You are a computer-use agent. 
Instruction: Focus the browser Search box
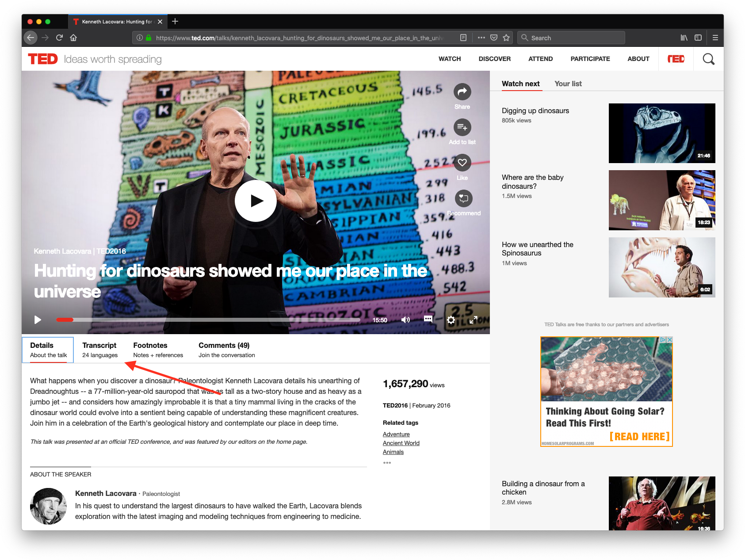tap(571, 38)
